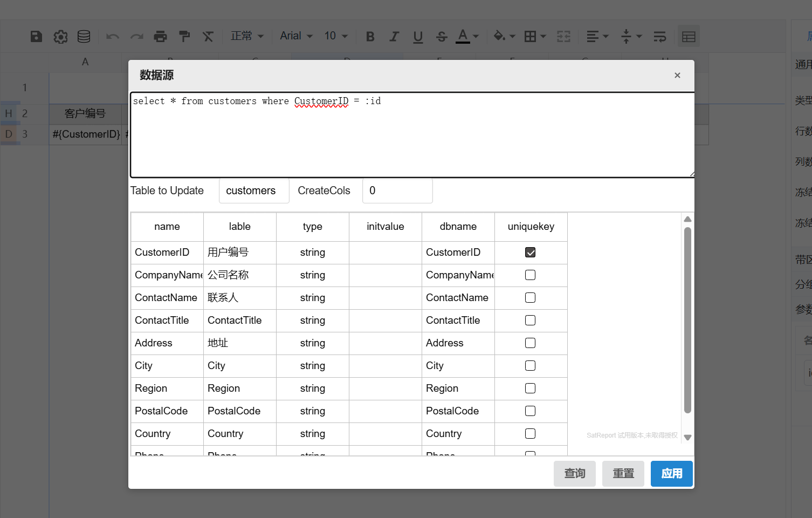Click the clear formatting icon

208,36
